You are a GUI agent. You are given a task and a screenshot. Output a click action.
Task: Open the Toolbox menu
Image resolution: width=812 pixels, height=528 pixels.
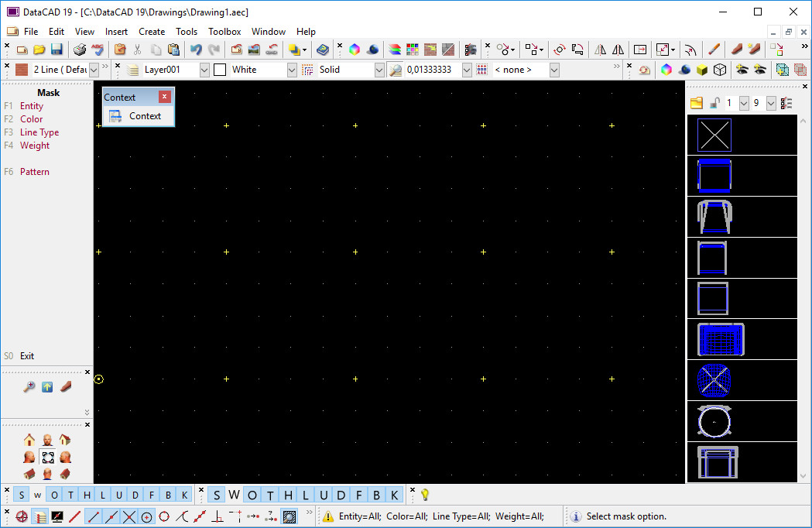[x=224, y=32]
